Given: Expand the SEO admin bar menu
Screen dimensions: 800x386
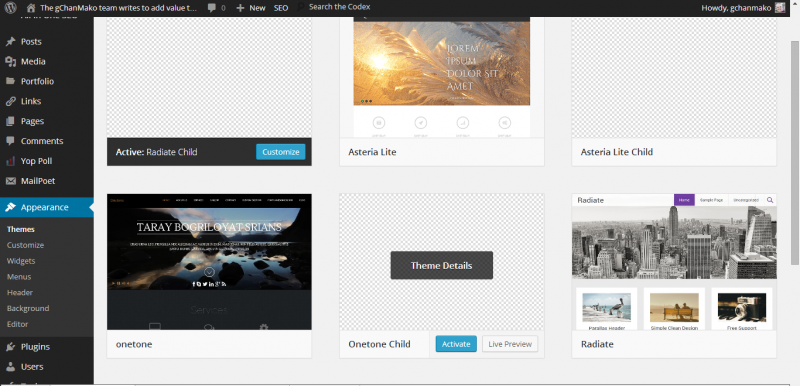Looking at the screenshot, I should [281, 8].
